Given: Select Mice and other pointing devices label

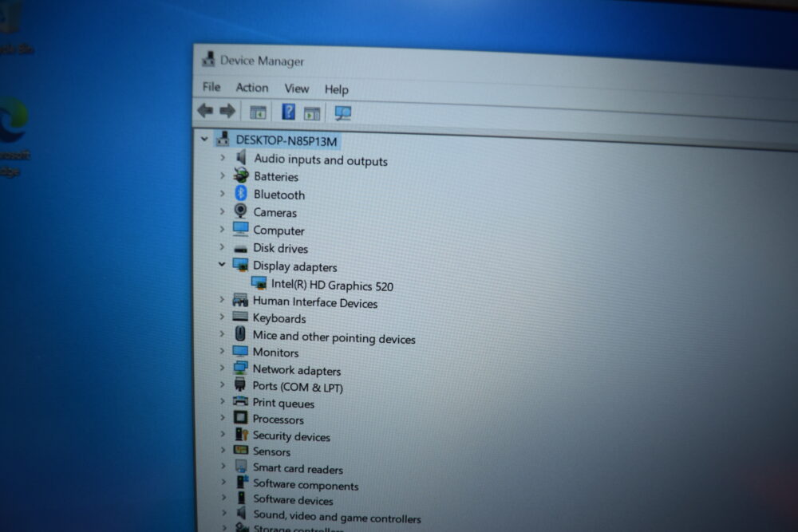Looking at the screenshot, I should (x=334, y=337).
